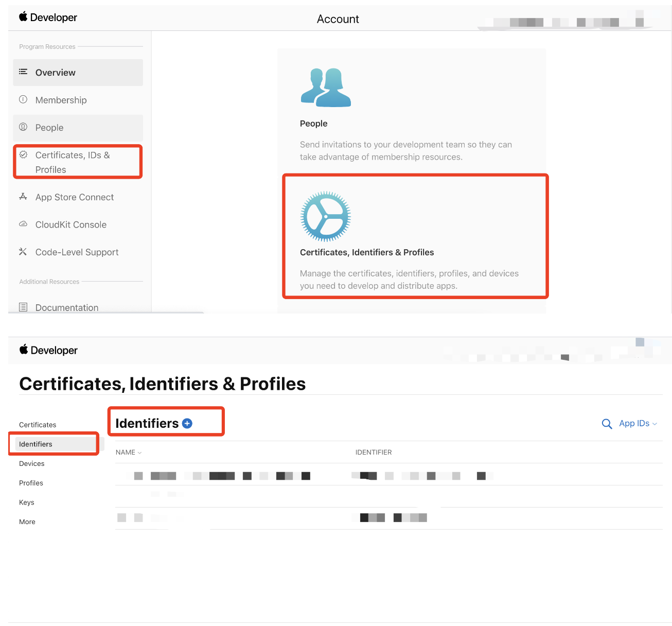The width and height of the screenshot is (672, 626).
Task: Select Profiles in left navigation
Action: pyautogui.click(x=31, y=483)
